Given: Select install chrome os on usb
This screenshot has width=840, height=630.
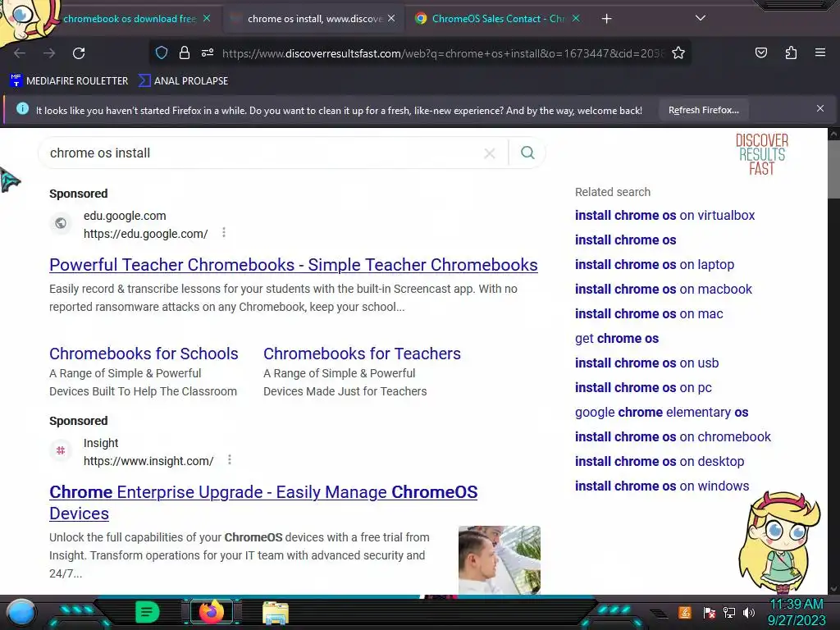Looking at the screenshot, I should tap(646, 363).
